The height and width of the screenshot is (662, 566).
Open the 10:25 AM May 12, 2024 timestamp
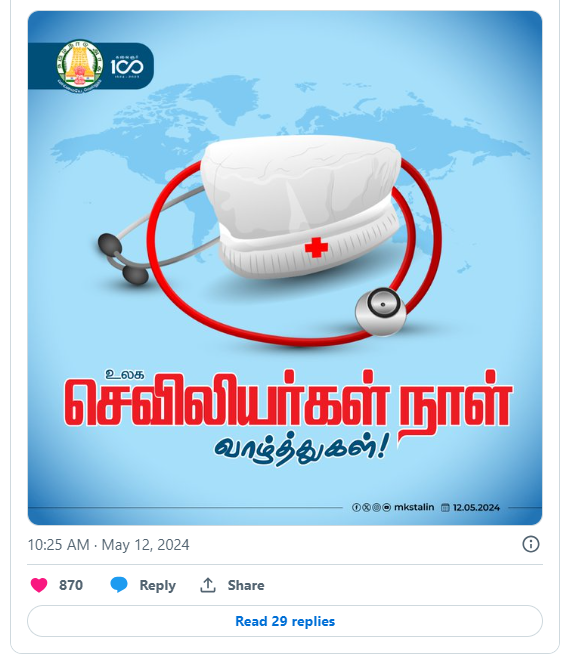tap(108, 545)
